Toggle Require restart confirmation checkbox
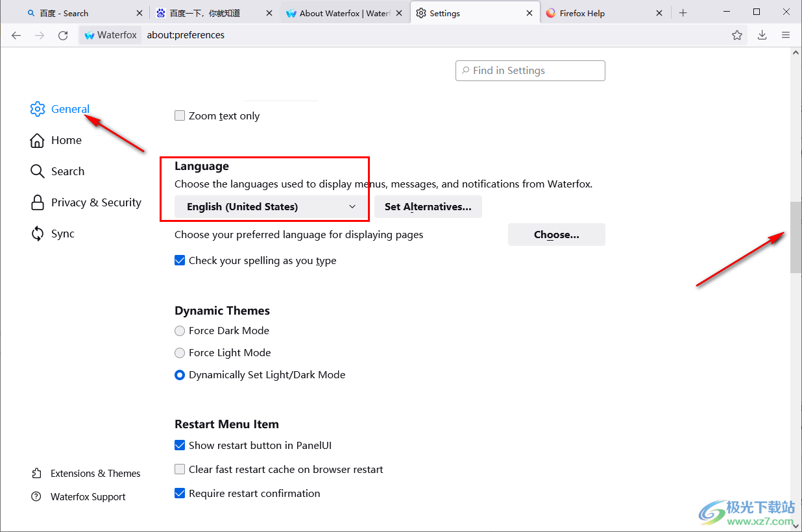Viewport: 802px width, 532px height. (x=180, y=494)
